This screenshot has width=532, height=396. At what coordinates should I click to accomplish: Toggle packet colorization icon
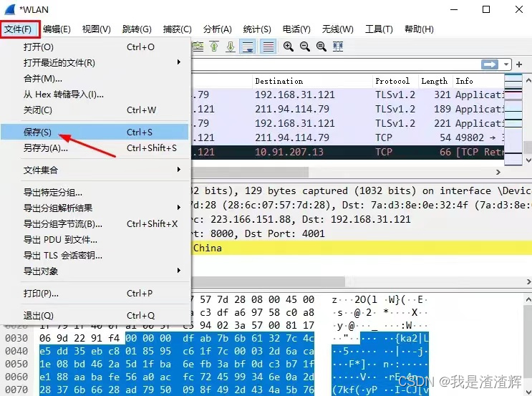click(x=268, y=47)
